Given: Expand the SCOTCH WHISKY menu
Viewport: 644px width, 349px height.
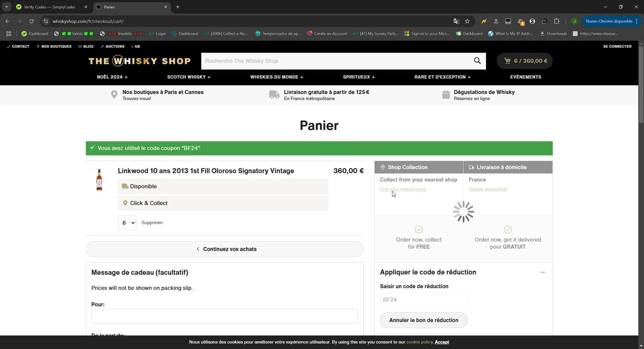Looking at the screenshot, I should pyautogui.click(x=189, y=77).
